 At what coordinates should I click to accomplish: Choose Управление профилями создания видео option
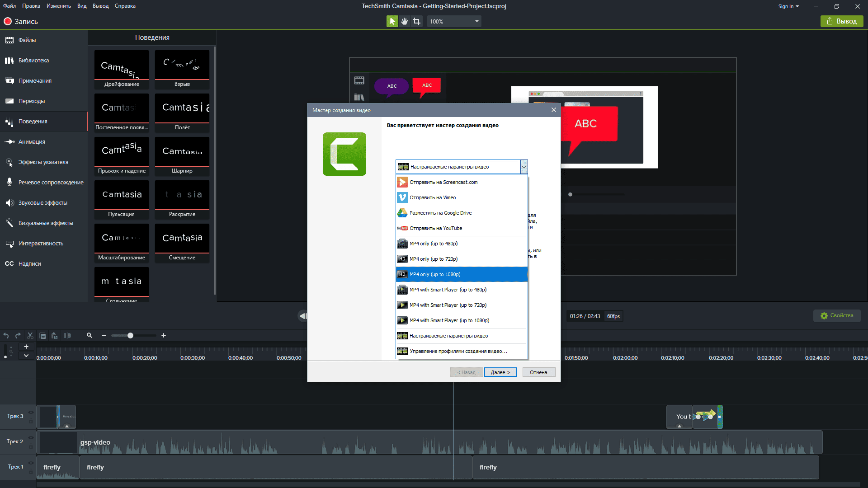tap(462, 351)
